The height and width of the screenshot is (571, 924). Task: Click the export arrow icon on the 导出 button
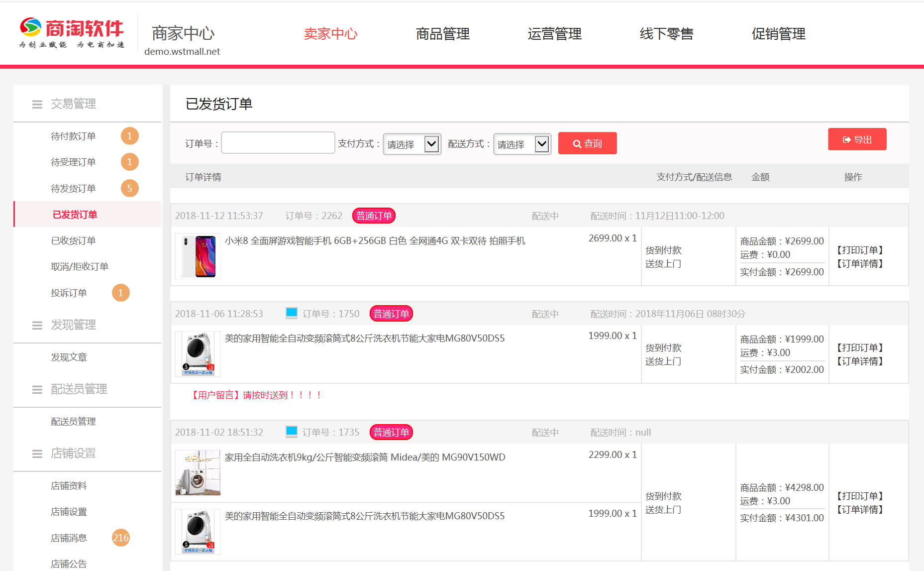click(x=846, y=139)
